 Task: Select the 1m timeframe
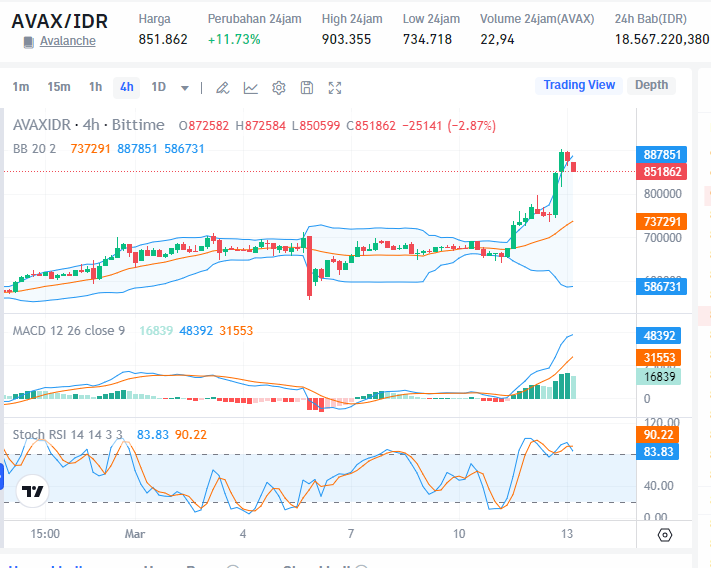(21, 87)
